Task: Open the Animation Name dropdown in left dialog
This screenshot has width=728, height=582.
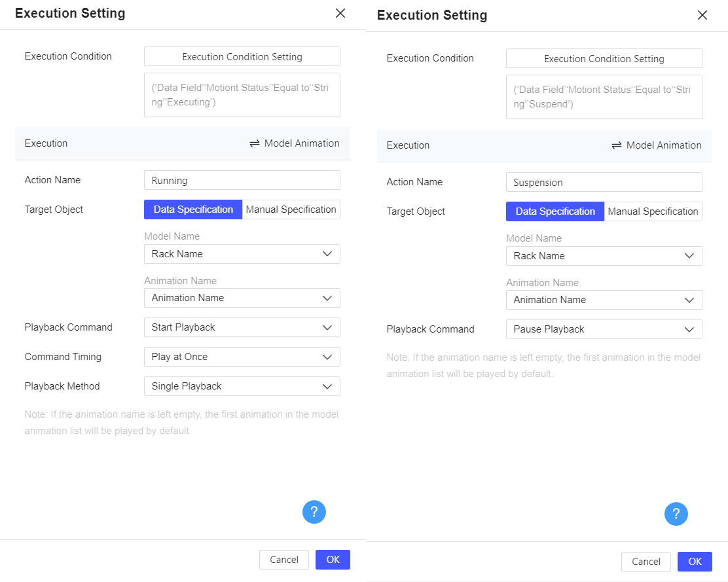Action: [242, 298]
